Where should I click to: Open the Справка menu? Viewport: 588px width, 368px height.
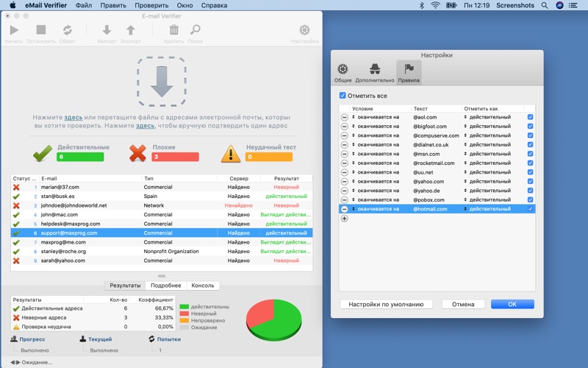click(x=214, y=5)
